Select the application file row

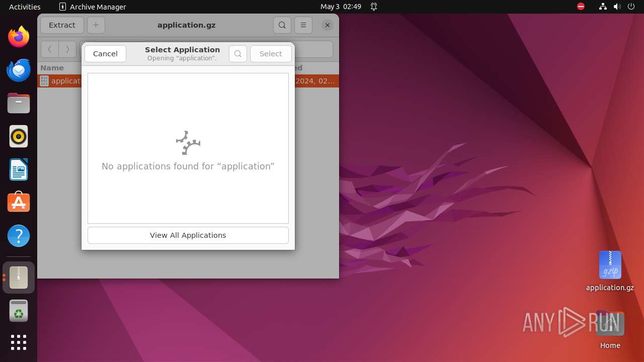[x=188, y=81]
